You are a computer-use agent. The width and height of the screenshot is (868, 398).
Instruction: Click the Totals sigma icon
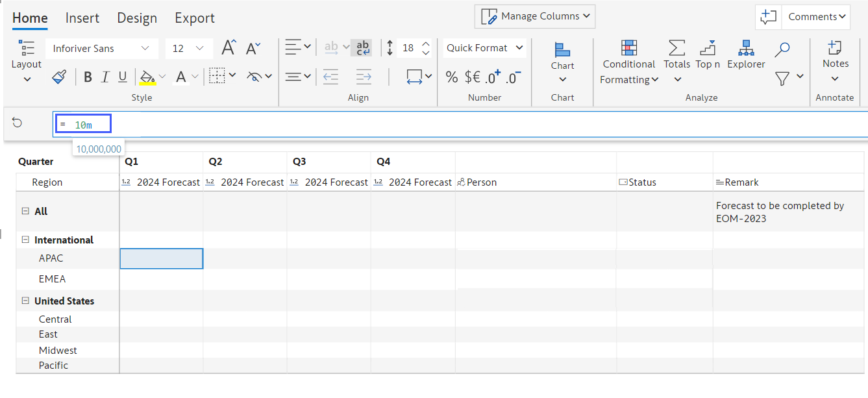click(676, 49)
